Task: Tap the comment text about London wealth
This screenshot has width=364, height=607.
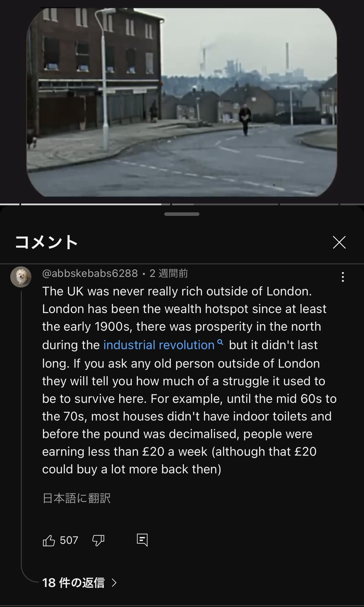Action: (x=189, y=380)
